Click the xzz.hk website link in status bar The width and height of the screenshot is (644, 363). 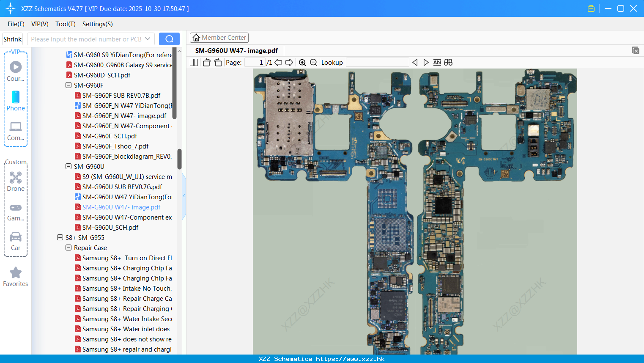pos(350,359)
